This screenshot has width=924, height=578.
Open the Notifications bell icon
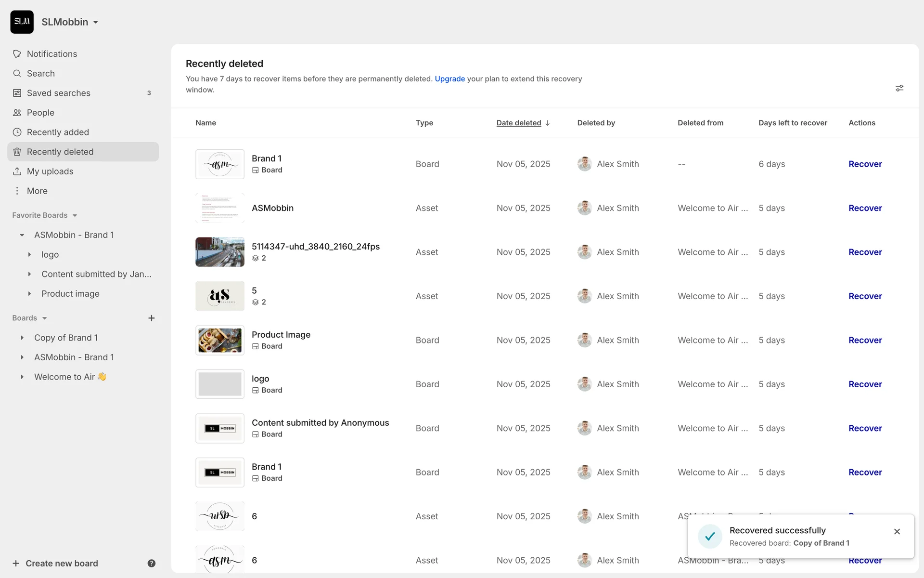17,54
